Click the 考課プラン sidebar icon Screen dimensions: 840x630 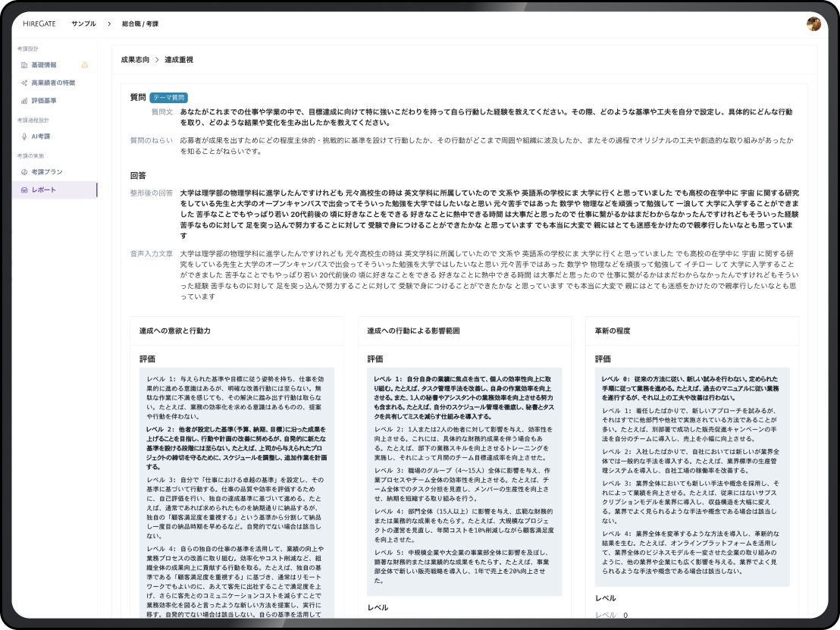pos(24,172)
